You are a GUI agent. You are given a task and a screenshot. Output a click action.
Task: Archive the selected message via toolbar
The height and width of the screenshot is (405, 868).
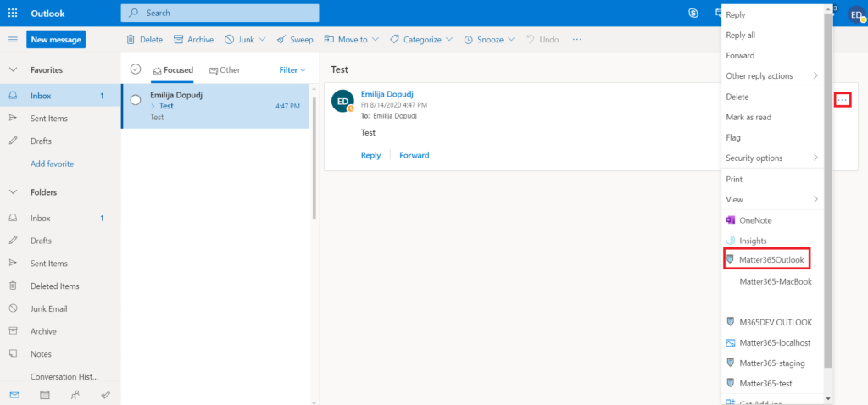pos(194,39)
